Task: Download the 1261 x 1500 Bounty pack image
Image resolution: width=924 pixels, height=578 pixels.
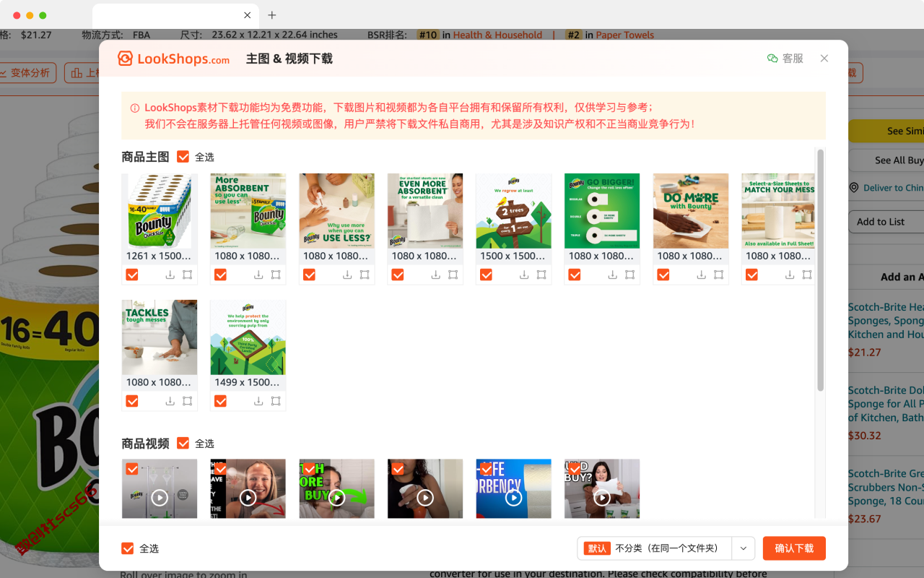Action: coord(170,275)
